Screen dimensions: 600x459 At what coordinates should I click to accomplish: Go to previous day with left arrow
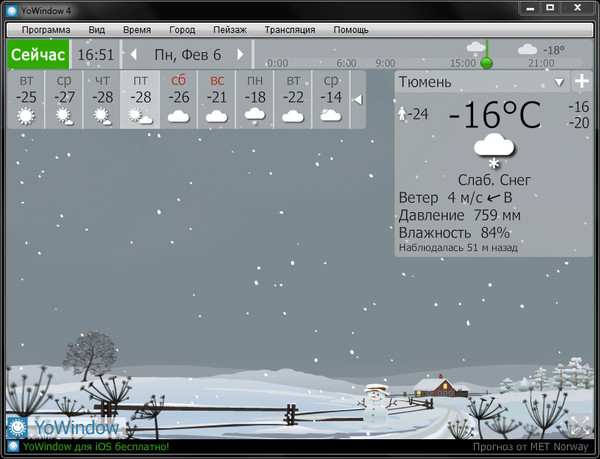coord(134,54)
